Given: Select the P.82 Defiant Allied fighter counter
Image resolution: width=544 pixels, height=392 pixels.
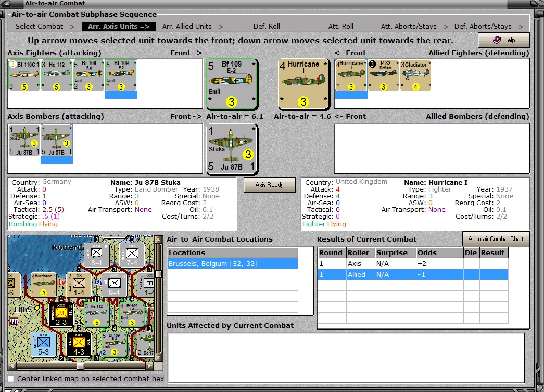Looking at the screenshot, I should pos(383,75).
